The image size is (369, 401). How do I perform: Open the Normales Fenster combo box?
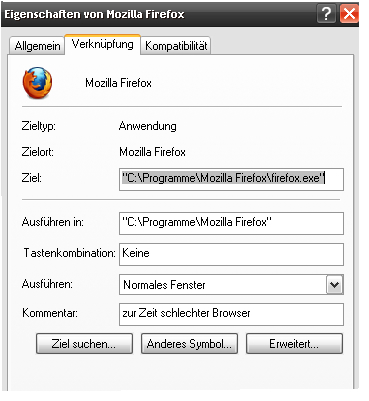[231, 285]
